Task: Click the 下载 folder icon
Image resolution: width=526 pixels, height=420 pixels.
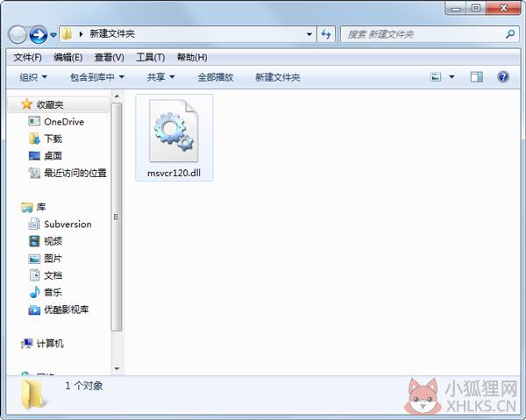Action: pos(34,139)
